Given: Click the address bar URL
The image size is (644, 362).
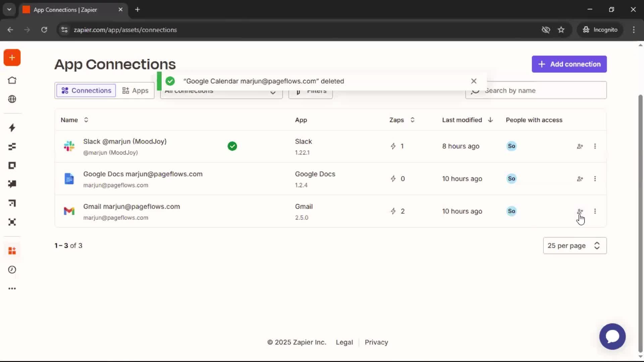Looking at the screenshot, I should [x=125, y=30].
